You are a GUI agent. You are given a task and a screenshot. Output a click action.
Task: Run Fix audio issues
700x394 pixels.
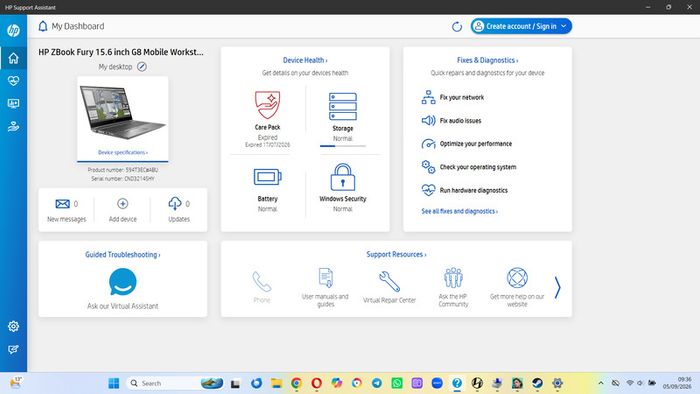pyautogui.click(x=460, y=120)
